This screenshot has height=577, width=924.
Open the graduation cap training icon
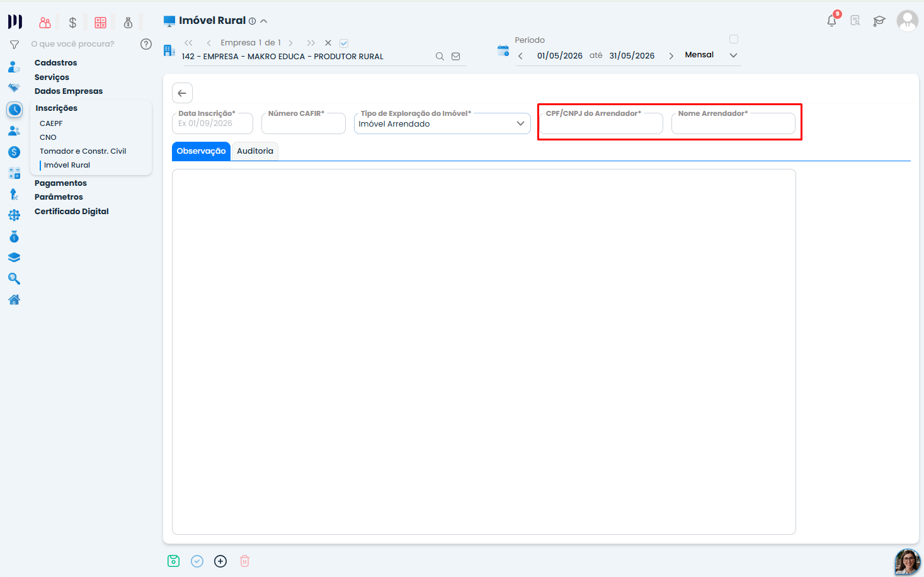(879, 21)
